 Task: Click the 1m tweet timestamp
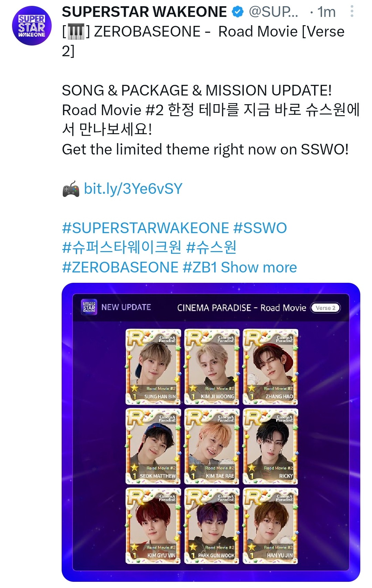[x=326, y=12]
